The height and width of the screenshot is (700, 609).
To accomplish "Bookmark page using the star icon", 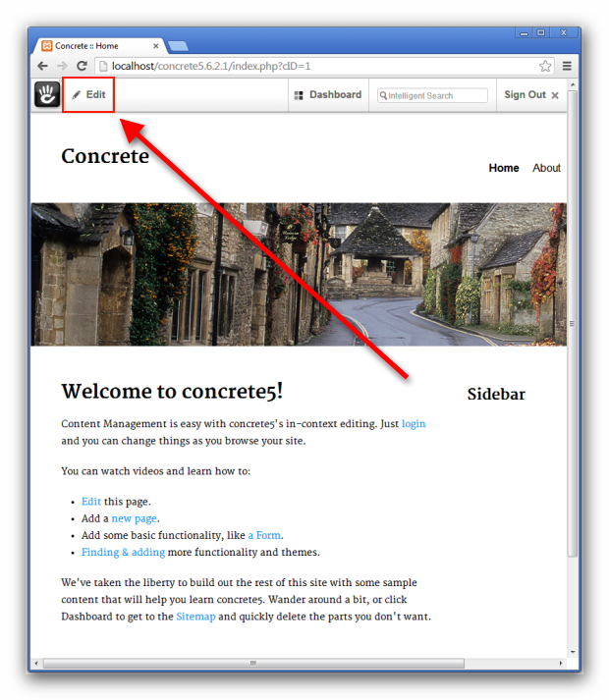I will (x=545, y=66).
